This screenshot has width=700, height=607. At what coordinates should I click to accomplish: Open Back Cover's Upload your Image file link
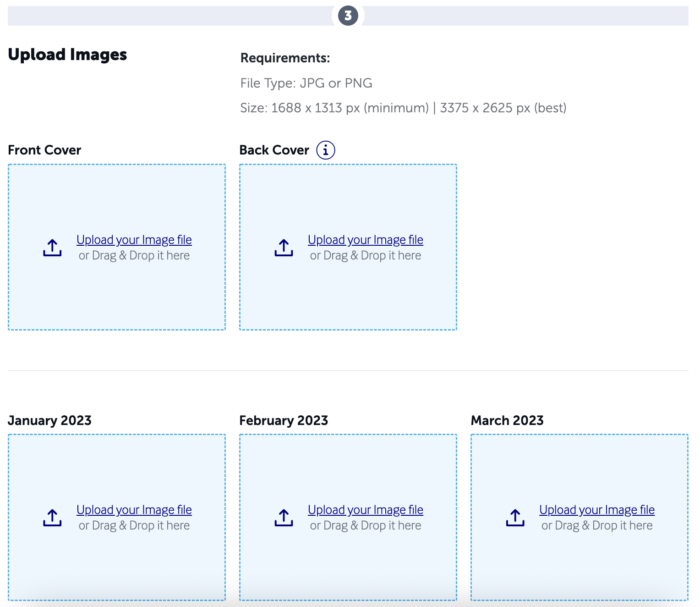click(x=365, y=239)
